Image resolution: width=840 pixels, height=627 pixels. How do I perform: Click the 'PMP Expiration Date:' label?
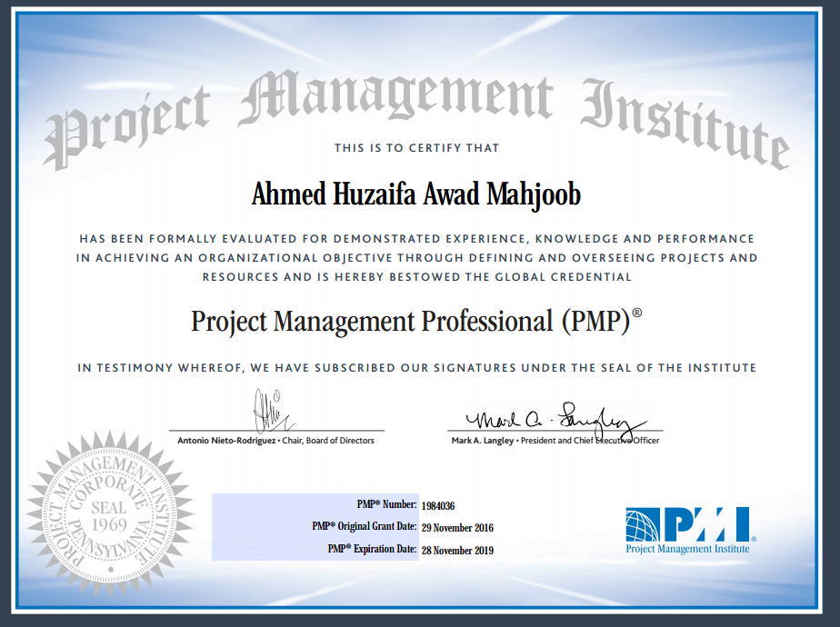click(x=373, y=550)
